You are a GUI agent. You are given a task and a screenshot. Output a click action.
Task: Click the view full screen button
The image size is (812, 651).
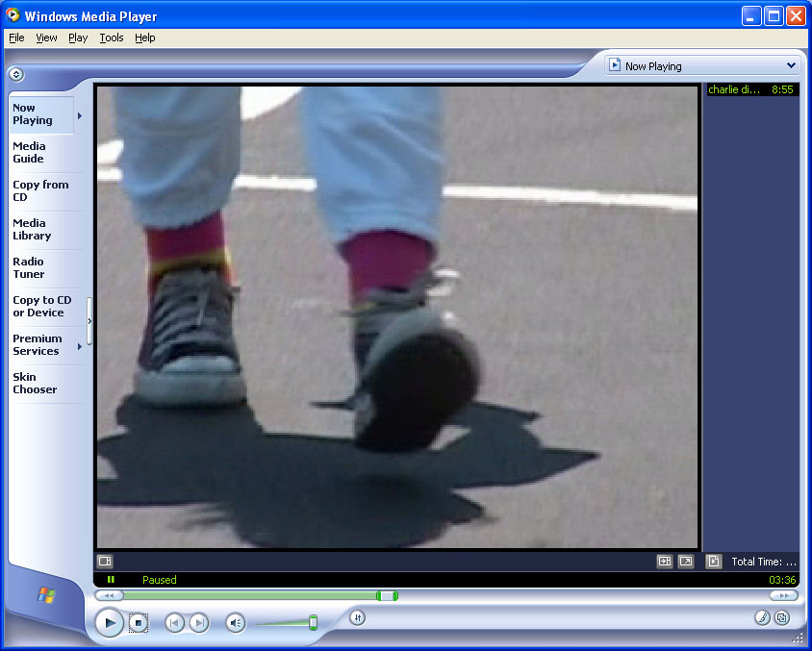coord(686,562)
